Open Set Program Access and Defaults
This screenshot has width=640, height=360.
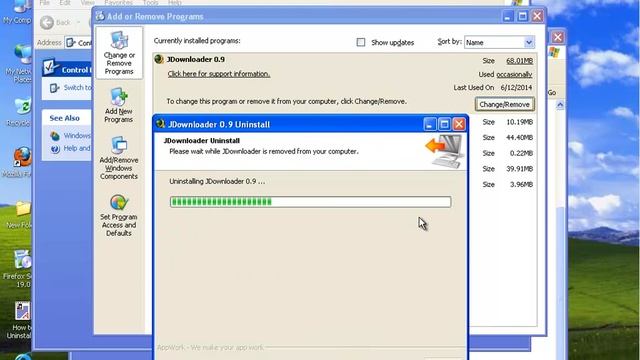(119, 215)
